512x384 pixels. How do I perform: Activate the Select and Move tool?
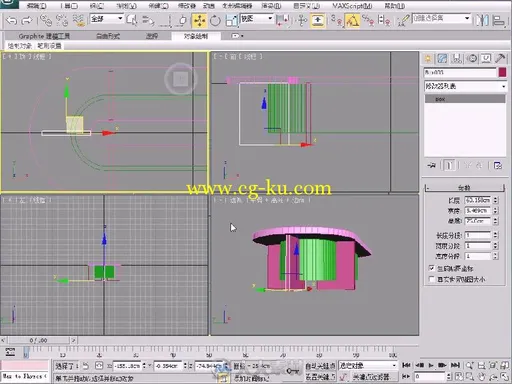click(x=199, y=21)
